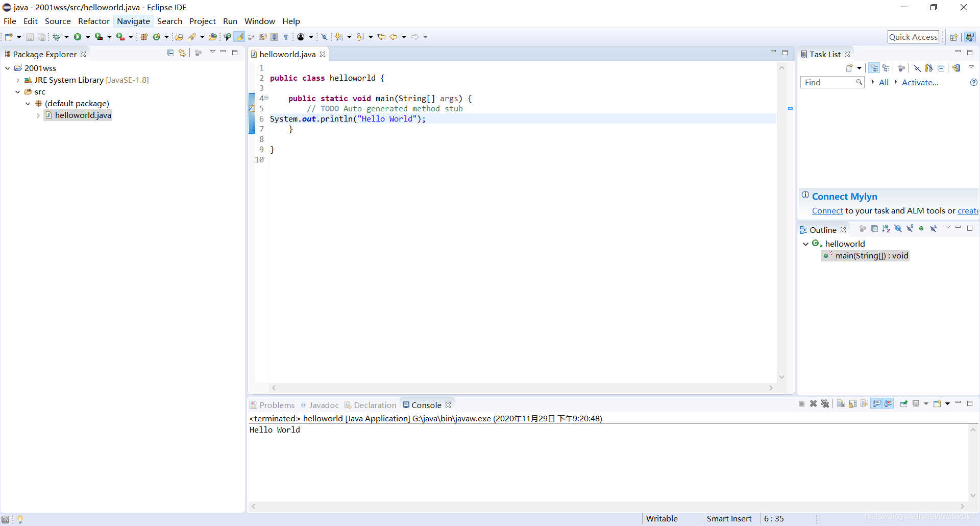Click the New Java Class icon
This screenshot has height=526, width=980.
[x=157, y=37]
